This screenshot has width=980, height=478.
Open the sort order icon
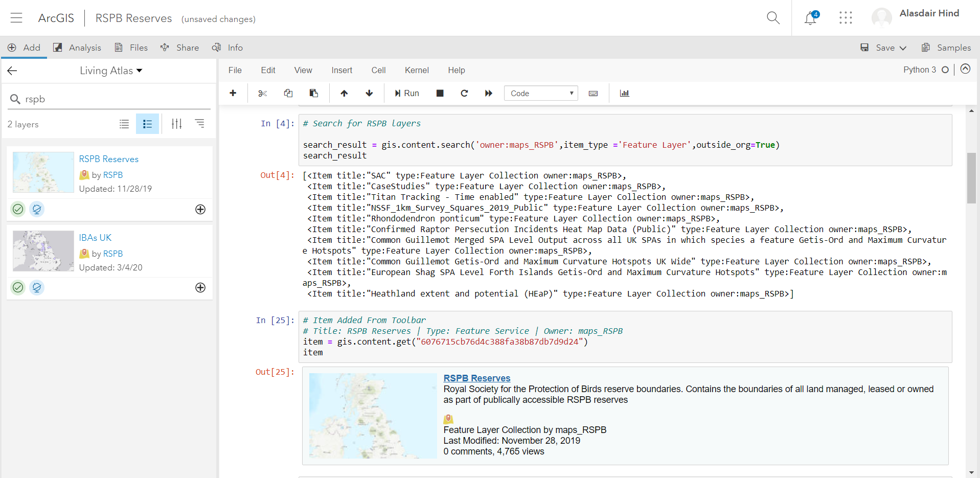200,123
